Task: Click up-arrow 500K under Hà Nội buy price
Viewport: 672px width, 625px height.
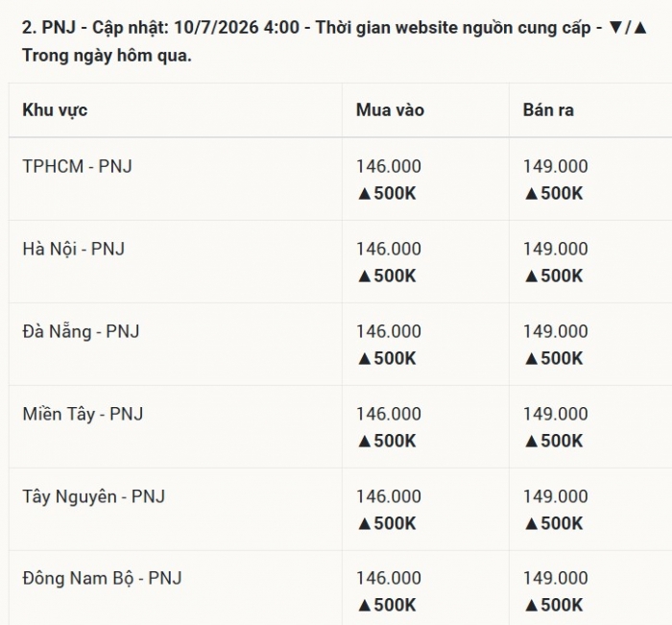Action: tap(387, 276)
